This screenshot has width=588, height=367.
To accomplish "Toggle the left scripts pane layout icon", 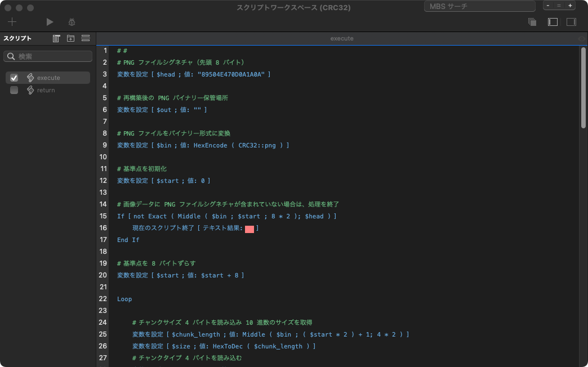I will pos(553,22).
